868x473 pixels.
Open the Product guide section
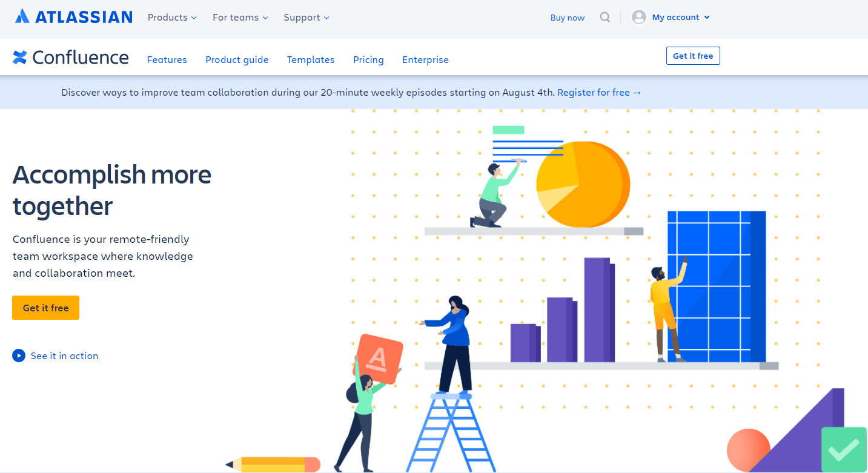pyautogui.click(x=237, y=59)
